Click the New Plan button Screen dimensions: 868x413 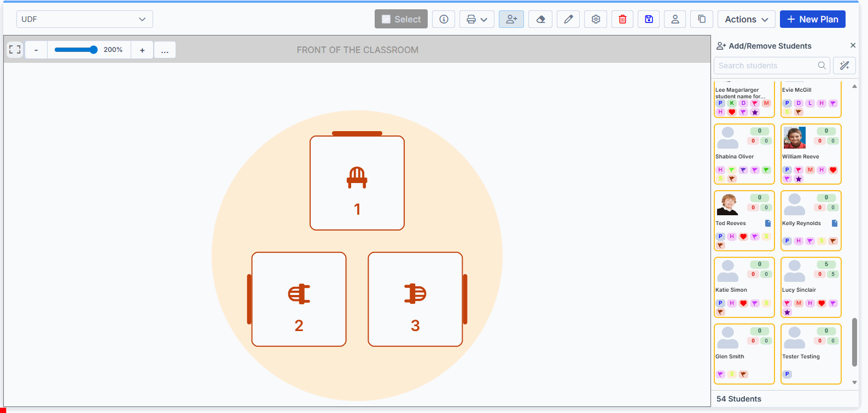click(x=812, y=19)
